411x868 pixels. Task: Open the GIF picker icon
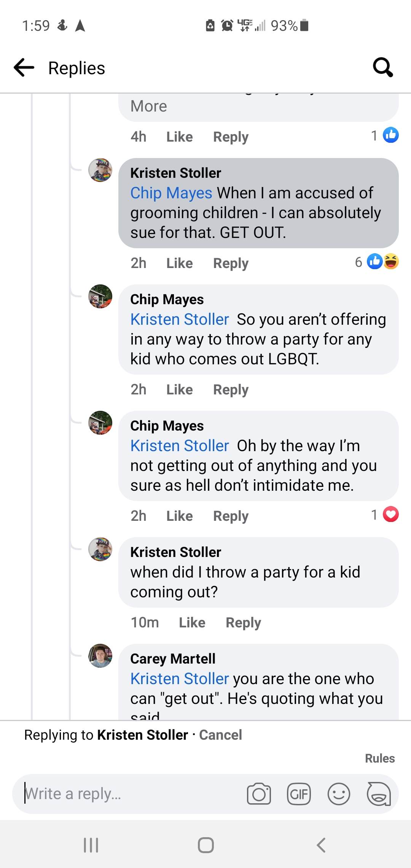299,794
